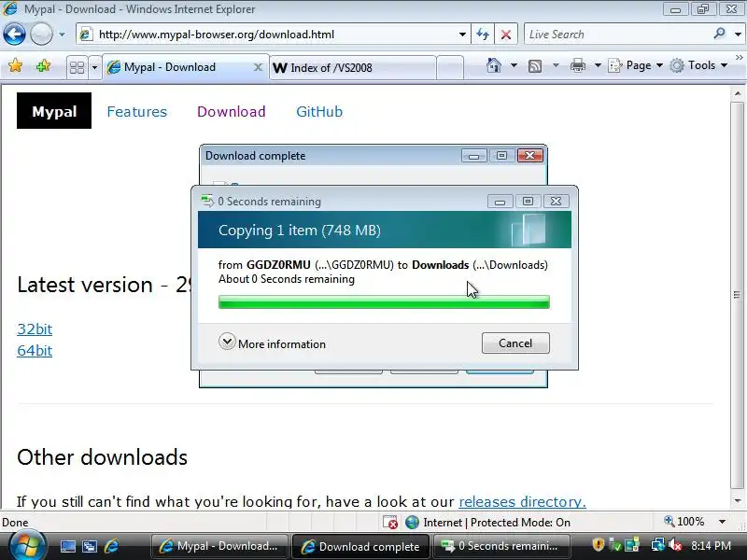The image size is (747, 560).
Task: Click Switch between windows quick launch icon
Action: (x=90, y=546)
